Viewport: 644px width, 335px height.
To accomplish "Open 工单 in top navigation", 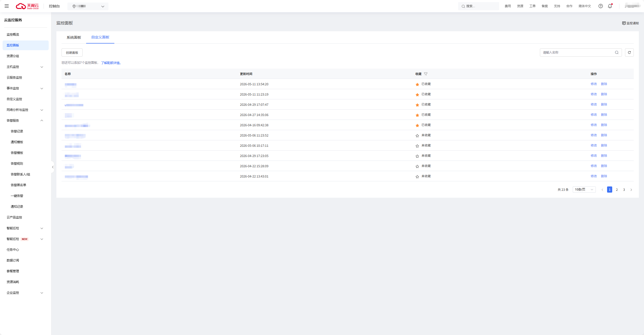I will tap(532, 6).
